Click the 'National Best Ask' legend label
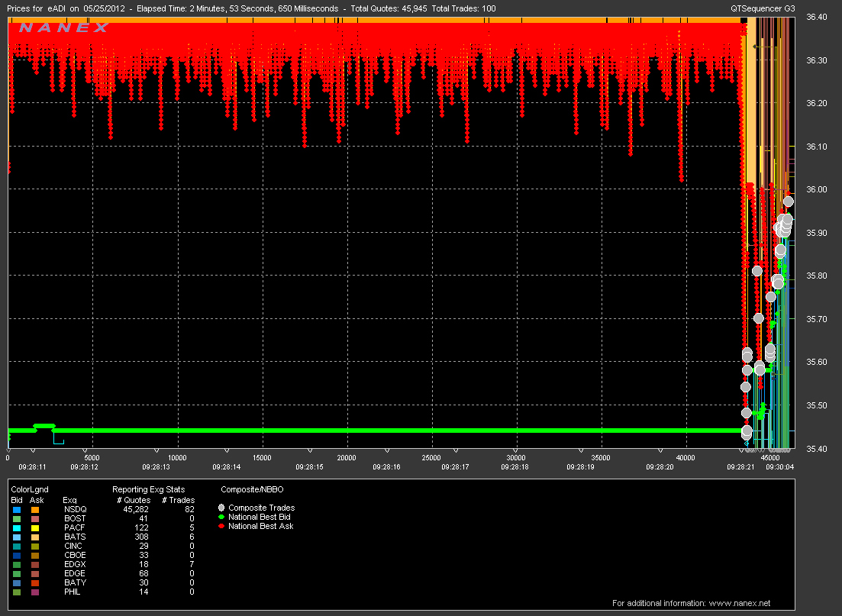The image size is (842, 616). click(261, 526)
